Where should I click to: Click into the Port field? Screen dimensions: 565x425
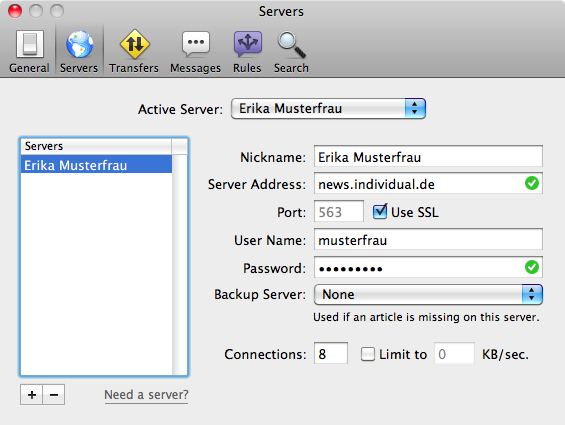pos(339,212)
